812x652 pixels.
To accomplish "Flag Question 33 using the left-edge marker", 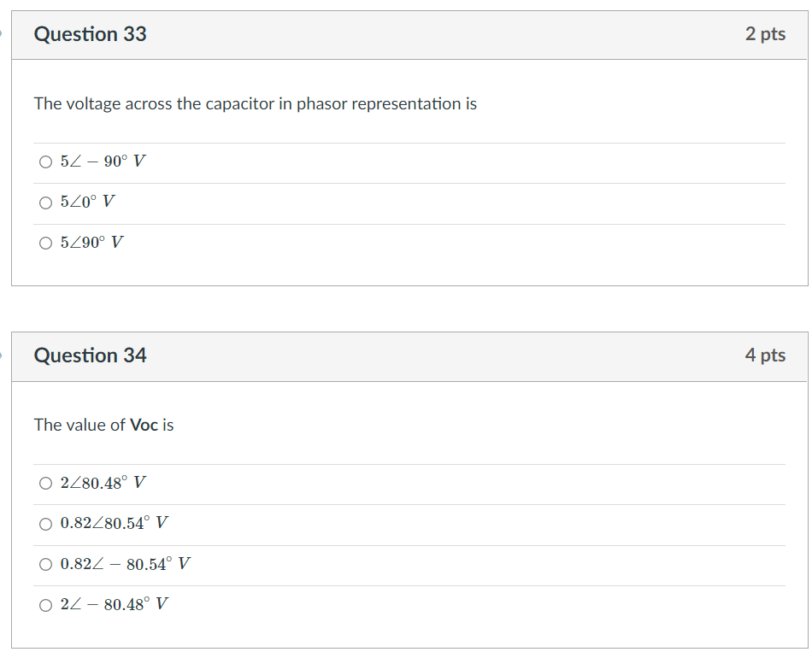I will point(1,33).
